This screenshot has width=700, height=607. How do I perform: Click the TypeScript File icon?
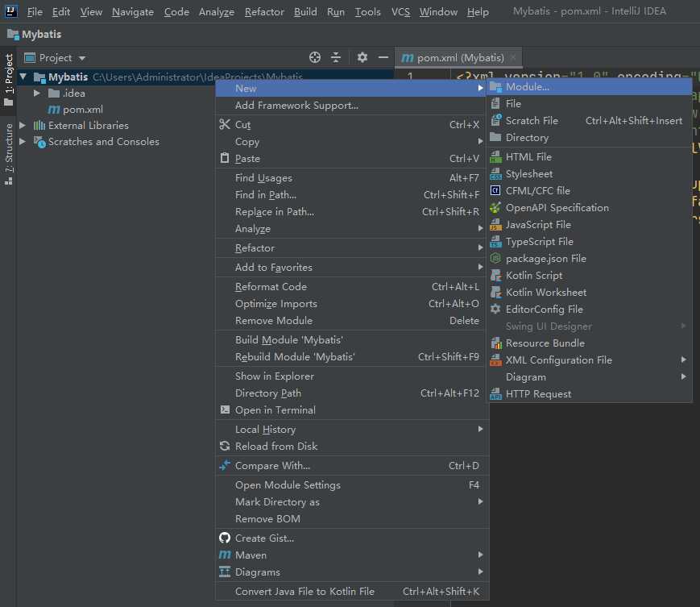[x=495, y=241]
